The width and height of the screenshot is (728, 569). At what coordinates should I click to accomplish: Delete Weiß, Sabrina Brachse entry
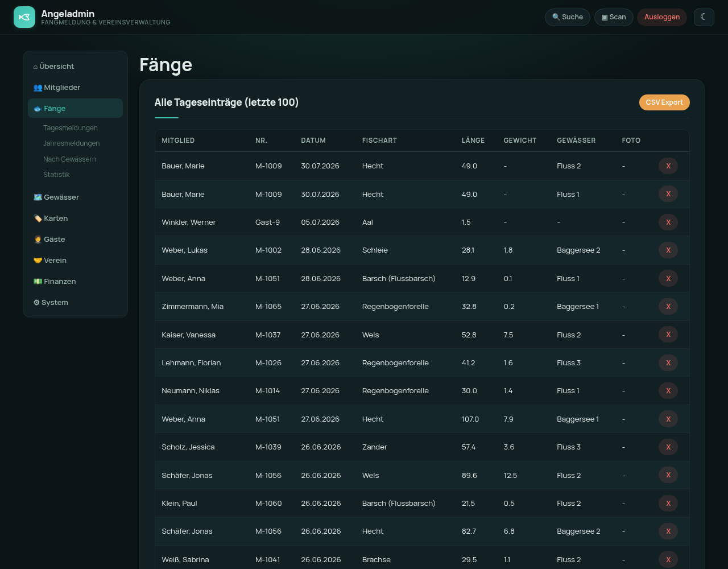point(668,559)
